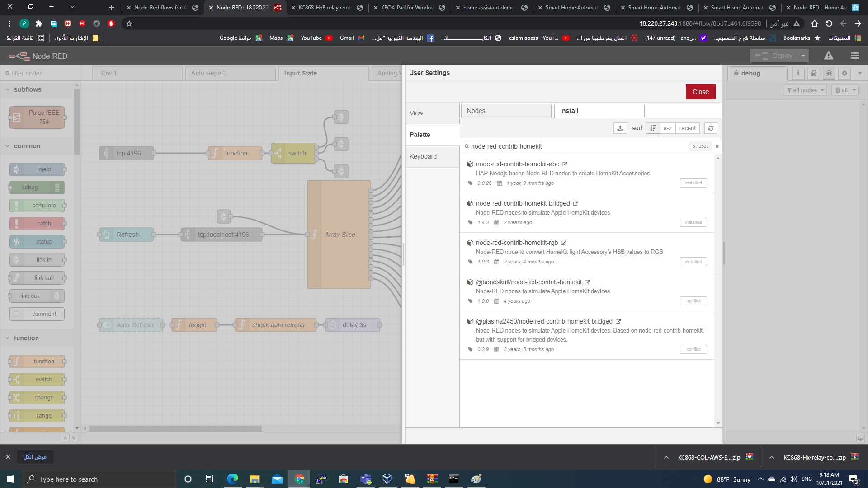
Task: Select Keyboard in User Settings
Action: [423, 156]
